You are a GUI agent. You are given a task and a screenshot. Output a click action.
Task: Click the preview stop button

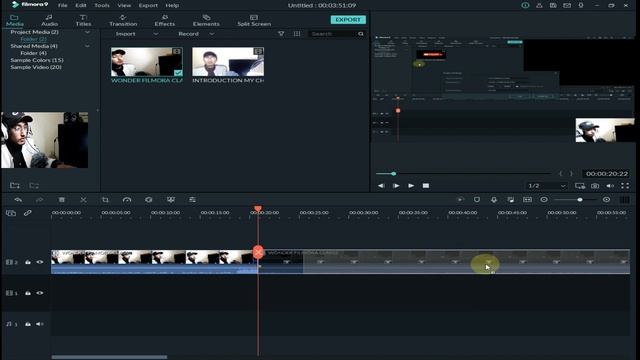coord(426,186)
